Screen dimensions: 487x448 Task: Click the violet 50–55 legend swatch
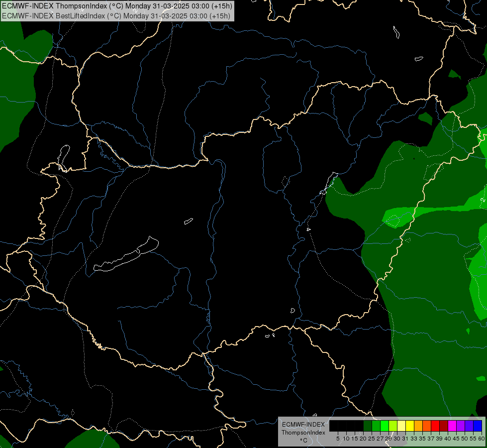(469, 426)
